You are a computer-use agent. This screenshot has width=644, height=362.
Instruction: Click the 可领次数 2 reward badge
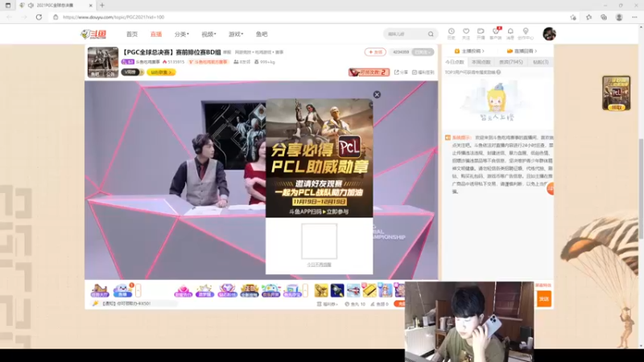pyautogui.click(x=369, y=72)
